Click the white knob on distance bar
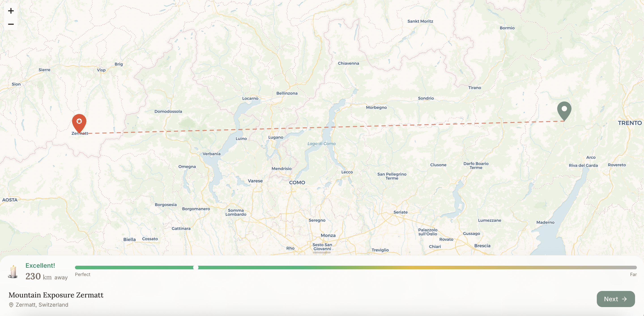This screenshot has width=644, height=316. pos(196,268)
